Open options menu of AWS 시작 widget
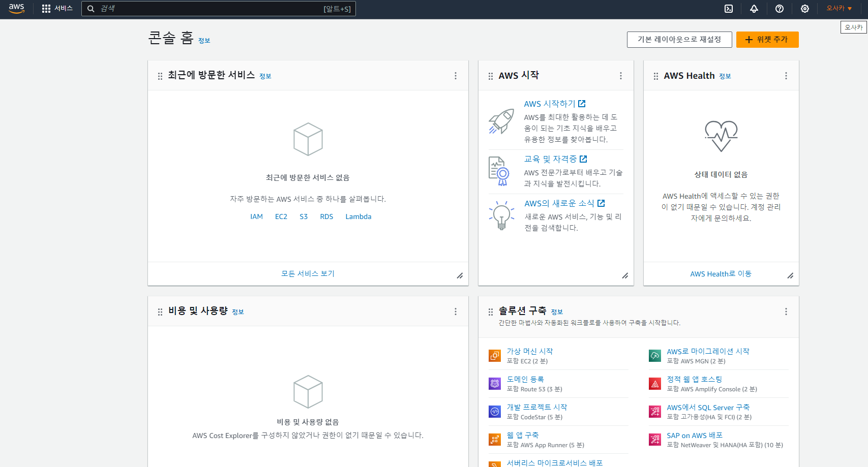This screenshot has width=868, height=467. click(x=621, y=76)
